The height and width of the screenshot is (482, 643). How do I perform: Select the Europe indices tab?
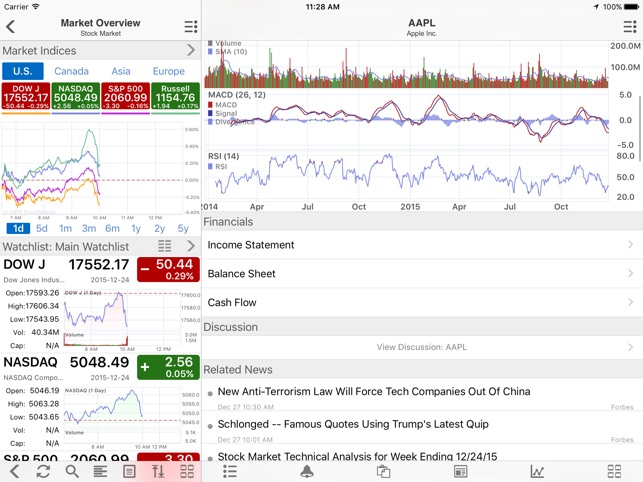point(169,71)
